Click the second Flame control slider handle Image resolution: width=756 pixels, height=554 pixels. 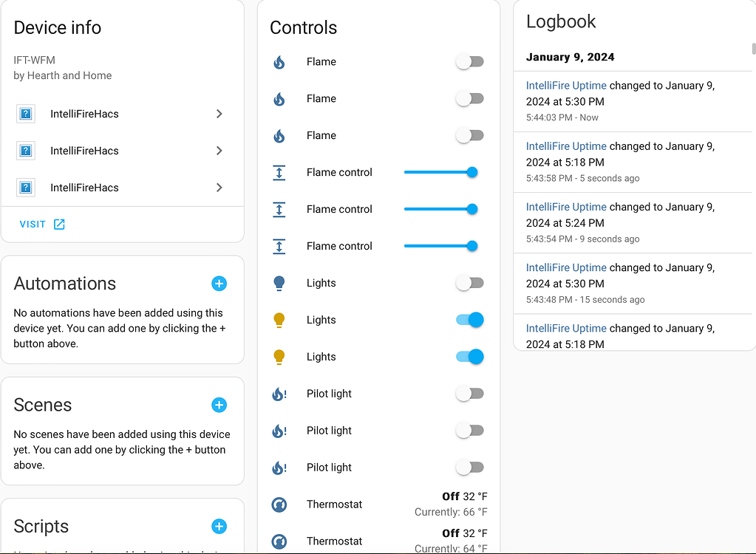point(472,209)
